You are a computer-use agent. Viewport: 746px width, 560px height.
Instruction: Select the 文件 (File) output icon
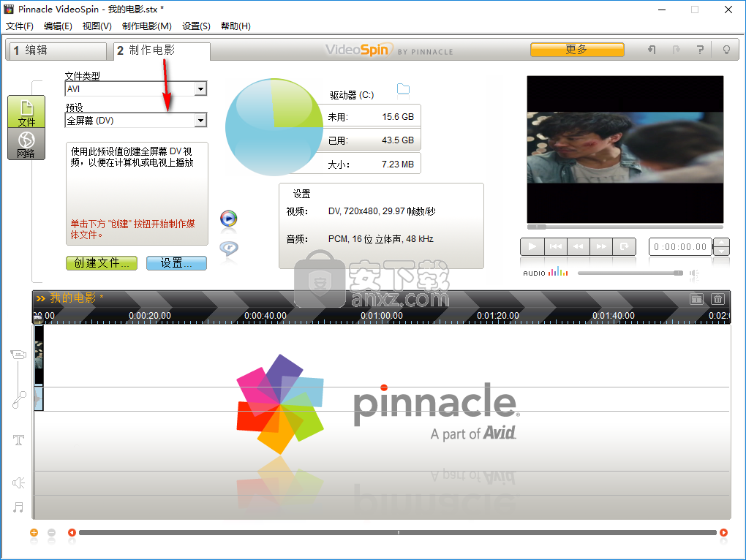[x=26, y=112]
